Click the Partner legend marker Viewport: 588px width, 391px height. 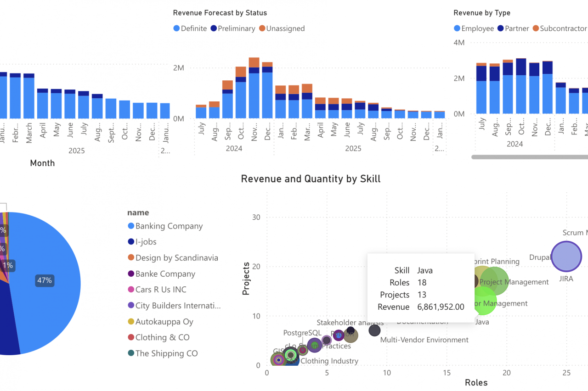500,28
